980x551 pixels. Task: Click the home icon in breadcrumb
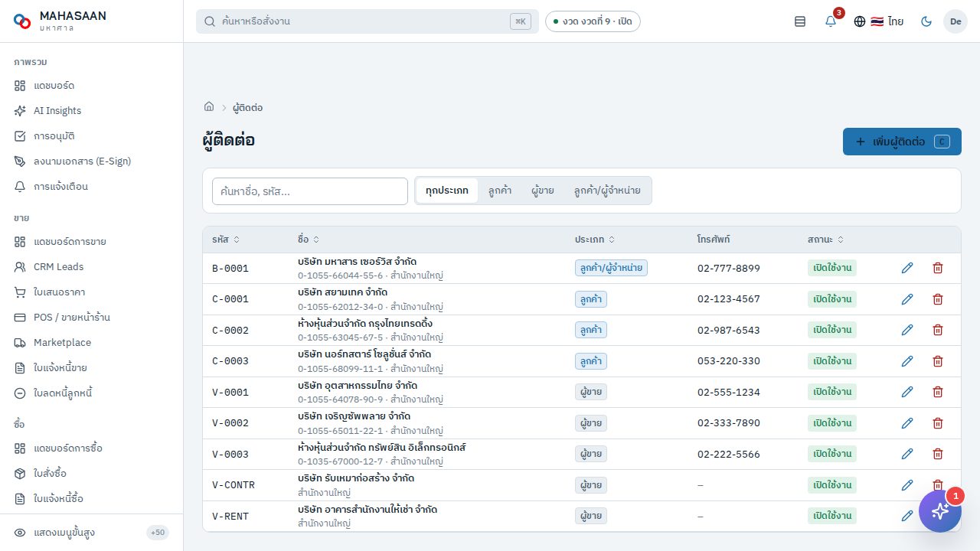click(209, 107)
